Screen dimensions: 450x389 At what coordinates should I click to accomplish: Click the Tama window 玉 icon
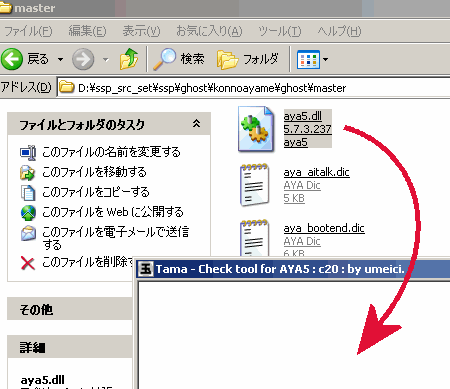pos(146,268)
